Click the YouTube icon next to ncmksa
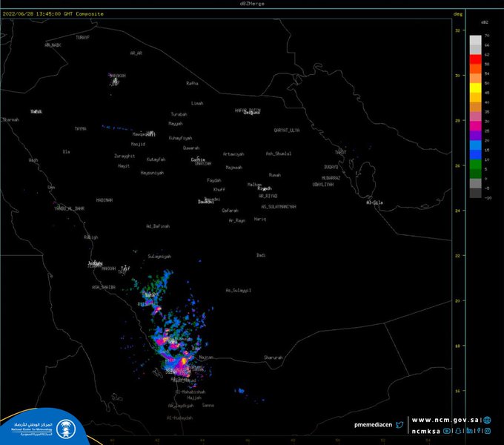 click(447, 431)
